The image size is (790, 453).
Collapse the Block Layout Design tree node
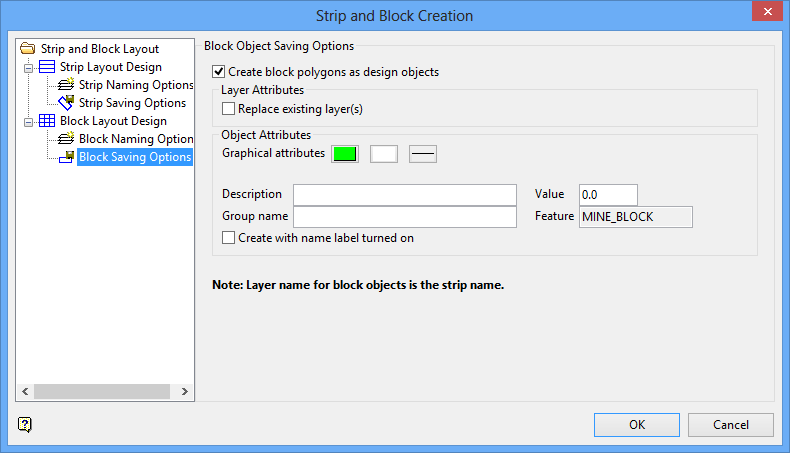point(29,121)
